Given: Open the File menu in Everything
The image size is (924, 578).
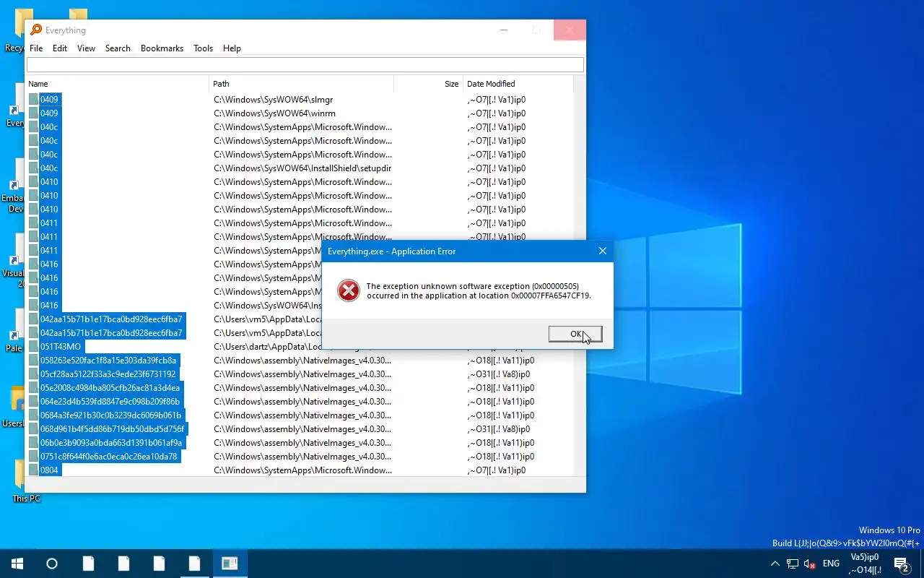Looking at the screenshot, I should coord(36,48).
